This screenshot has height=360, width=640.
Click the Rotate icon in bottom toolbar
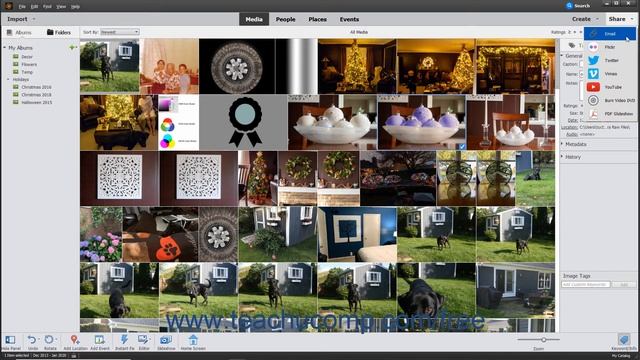tap(50, 340)
